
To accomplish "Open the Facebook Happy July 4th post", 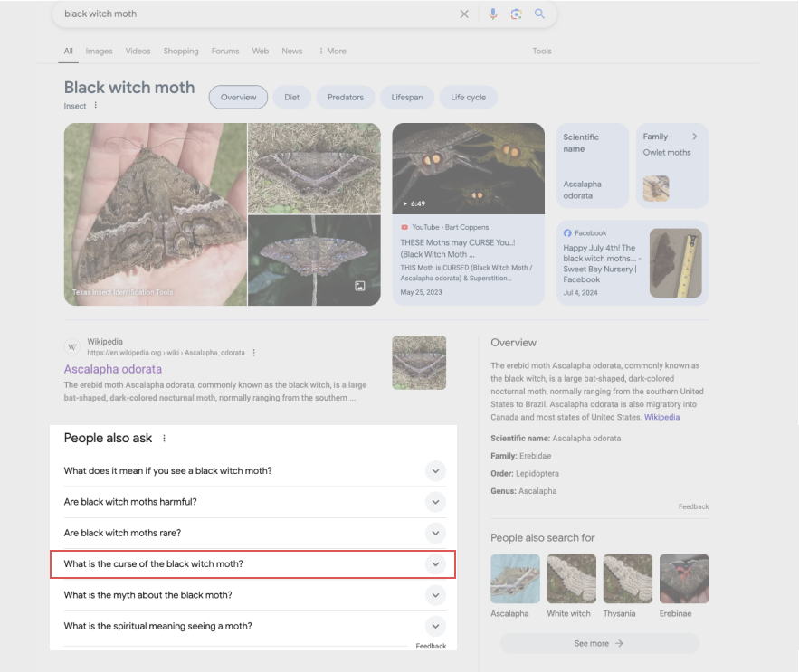I will coord(602,263).
